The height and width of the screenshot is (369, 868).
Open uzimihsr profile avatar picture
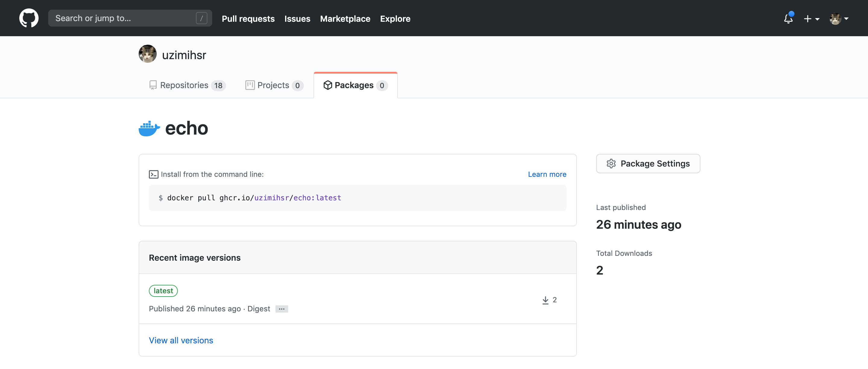tap(148, 54)
